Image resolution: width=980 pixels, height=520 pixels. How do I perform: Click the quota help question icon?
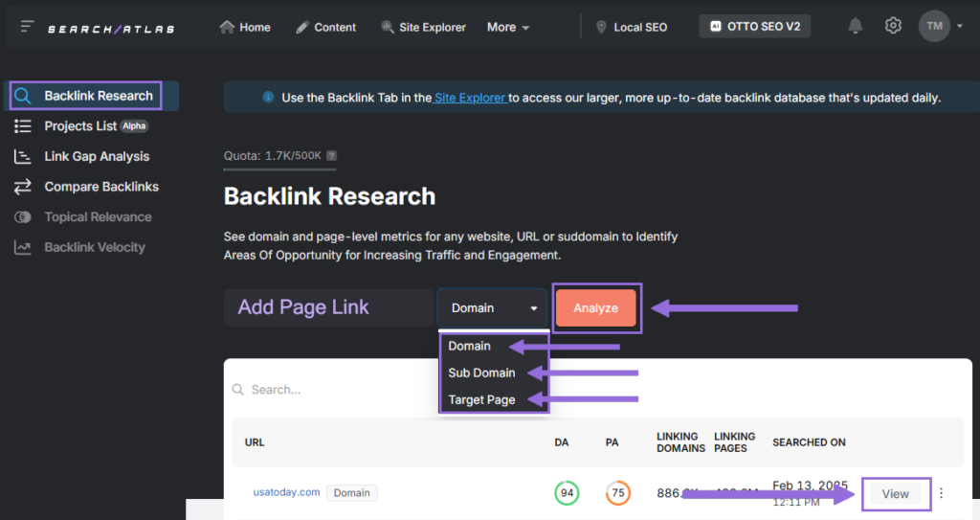[331, 156]
